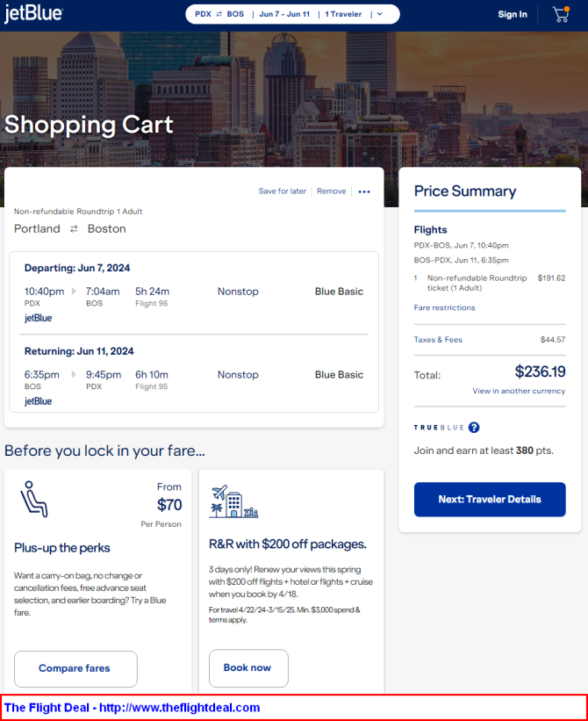
Task: Click the jetBlue airline logo under departing flight
Action: pos(38,318)
